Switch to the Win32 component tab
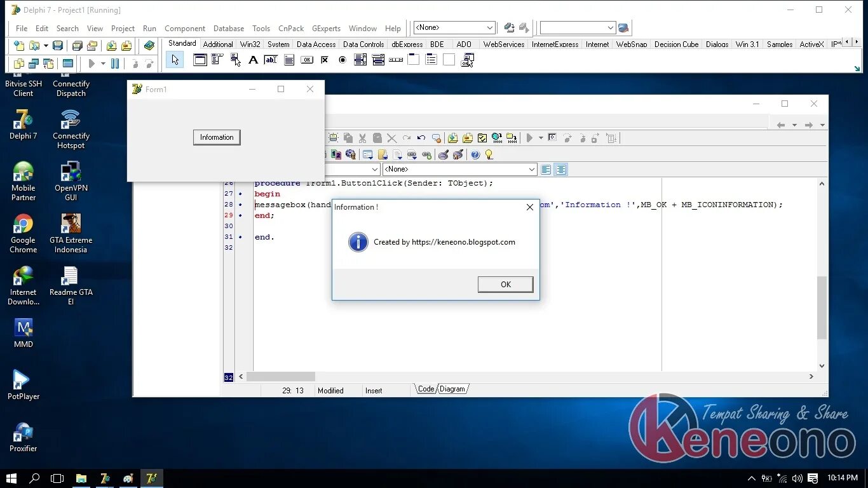This screenshot has width=868, height=488. (x=250, y=44)
